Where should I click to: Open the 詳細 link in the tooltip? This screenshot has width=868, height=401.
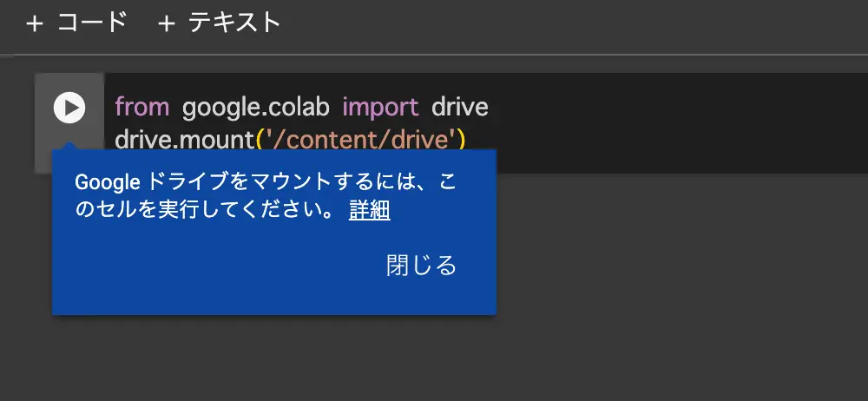369,210
